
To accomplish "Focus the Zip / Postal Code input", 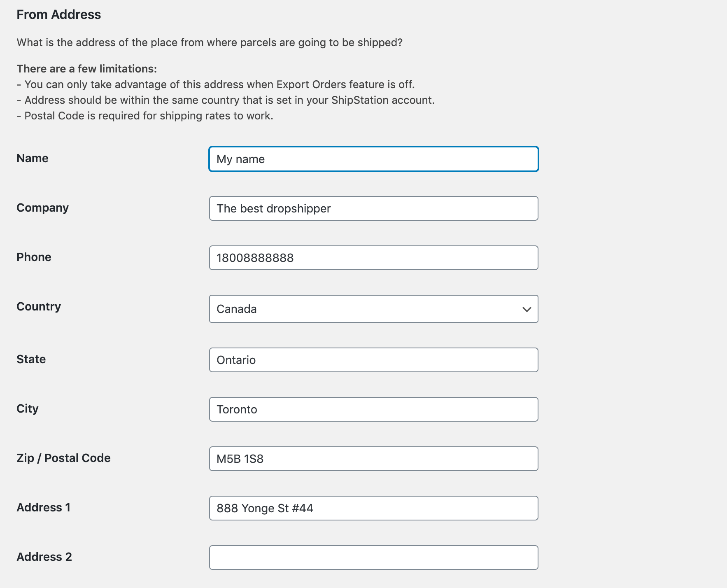I will [x=373, y=459].
